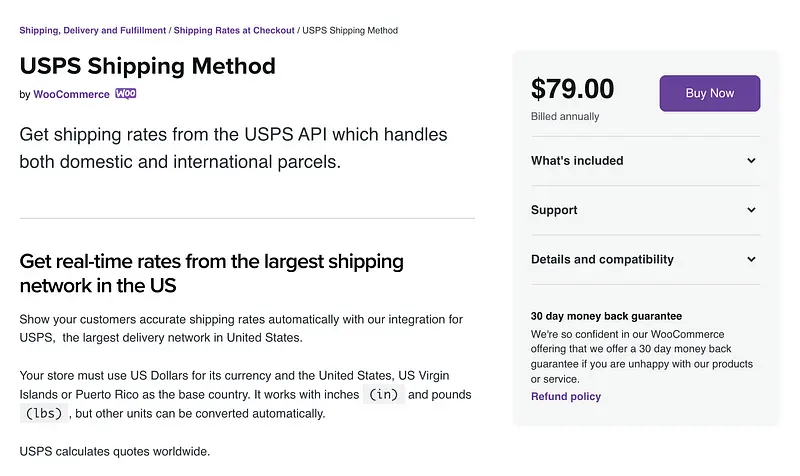Visit the WooCommerce author link
The width and height of the screenshot is (800, 476).
coord(71,95)
